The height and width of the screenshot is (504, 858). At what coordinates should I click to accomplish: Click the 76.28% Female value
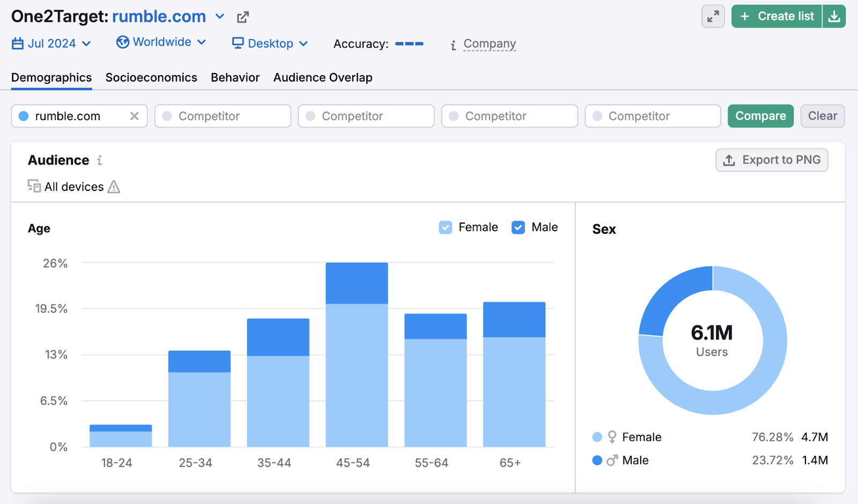coord(772,437)
